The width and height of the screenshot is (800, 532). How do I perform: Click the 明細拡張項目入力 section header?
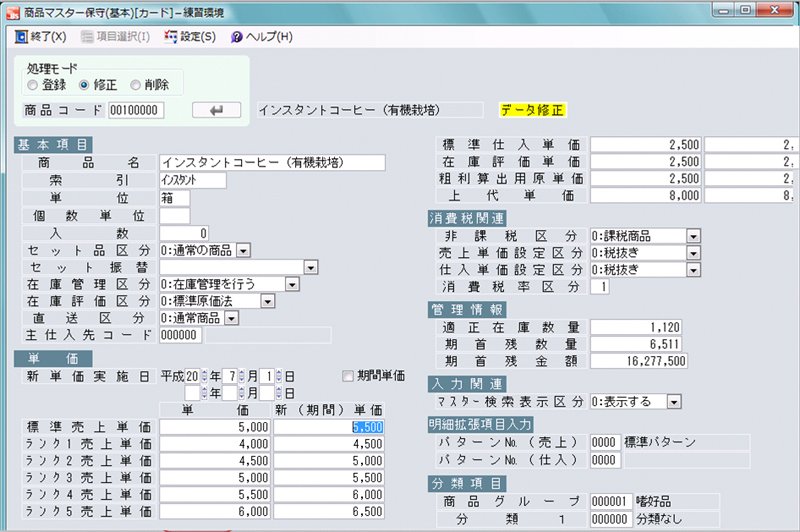(x=481, y=424)
